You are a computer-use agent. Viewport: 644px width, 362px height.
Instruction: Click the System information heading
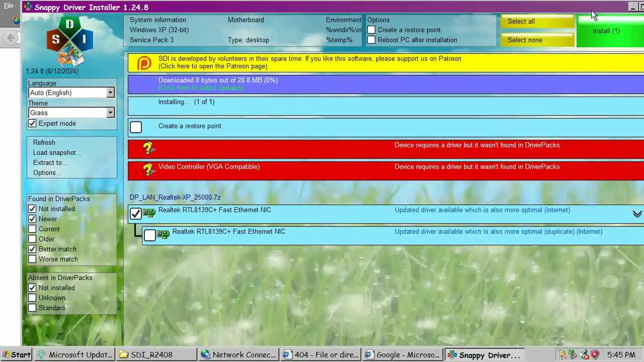(158, 20)
